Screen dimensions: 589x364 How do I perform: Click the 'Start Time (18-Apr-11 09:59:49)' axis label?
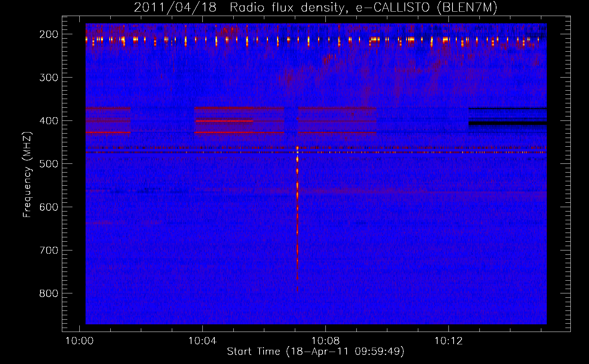[x=316, y=351]
